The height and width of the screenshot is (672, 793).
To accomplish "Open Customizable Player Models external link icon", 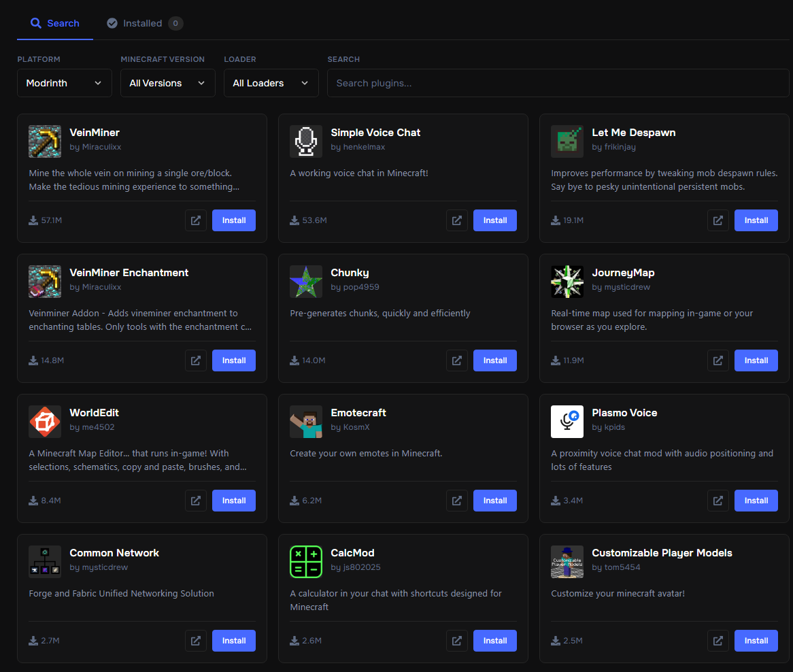I will point(718,641).
